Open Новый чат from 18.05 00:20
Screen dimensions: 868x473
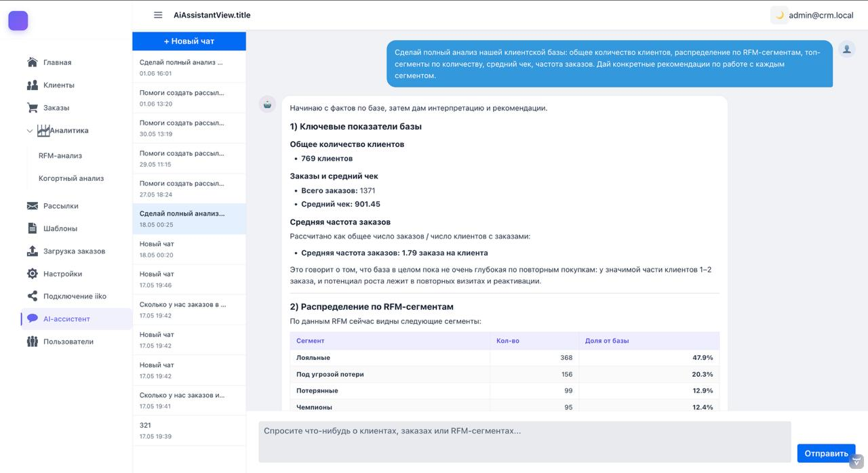click(189, 249)
